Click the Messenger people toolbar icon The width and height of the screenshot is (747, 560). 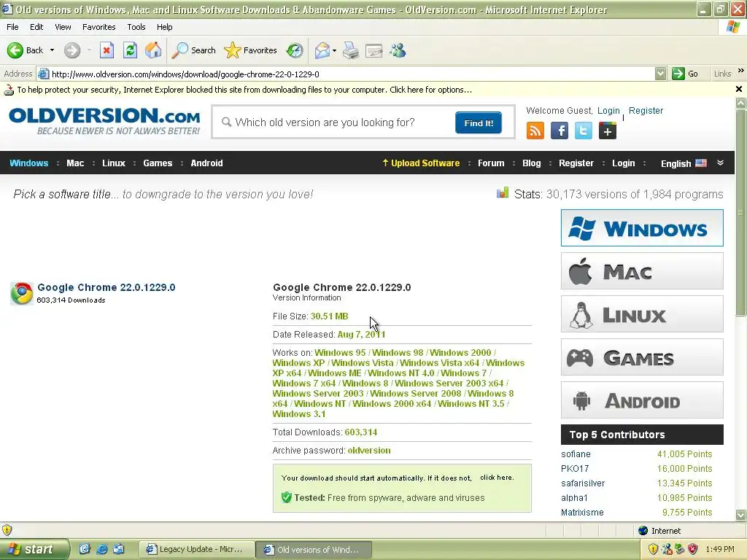pyautogui.click(x=398, y=50)
